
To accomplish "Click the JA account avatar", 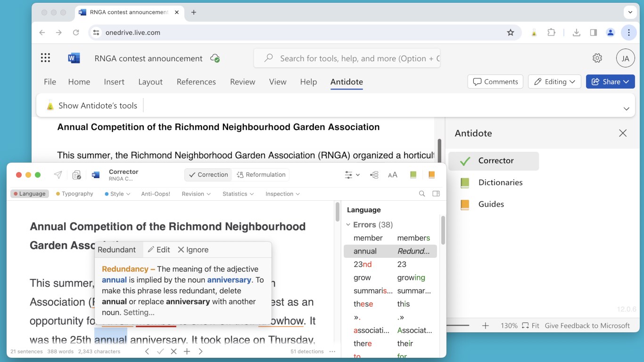I will click(626, 58).
